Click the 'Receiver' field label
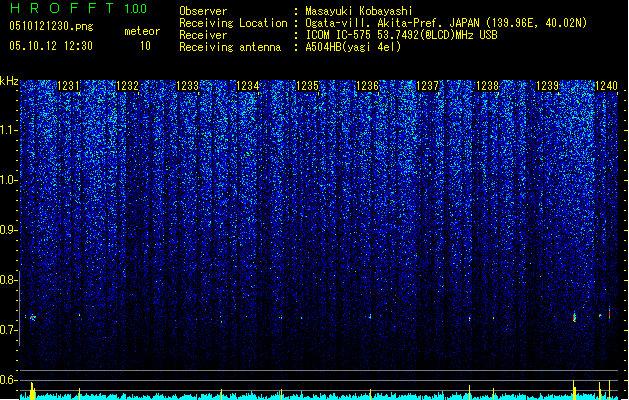The image size is (629, 400). 203,35
